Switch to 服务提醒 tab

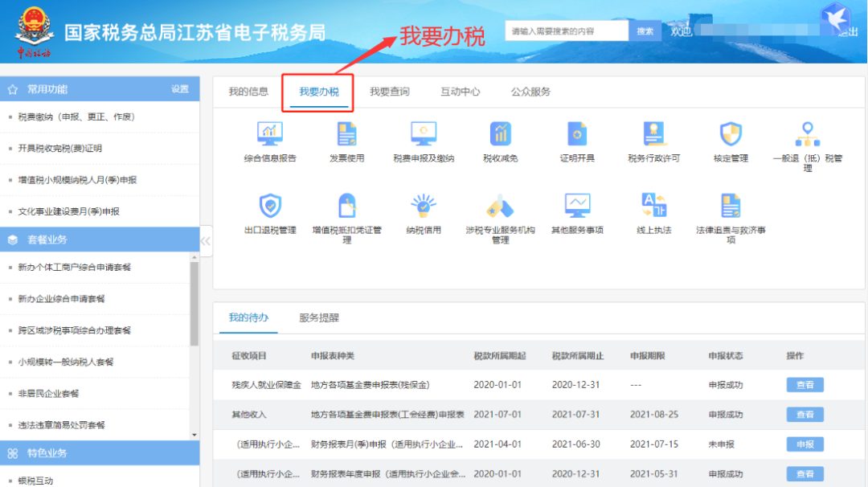coord(319,317)
